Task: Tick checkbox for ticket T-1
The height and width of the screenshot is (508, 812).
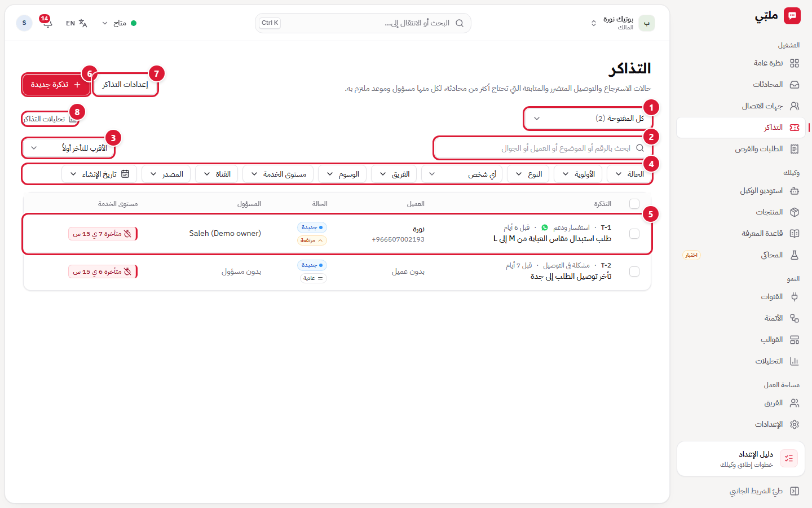Action: coord(634,234)
